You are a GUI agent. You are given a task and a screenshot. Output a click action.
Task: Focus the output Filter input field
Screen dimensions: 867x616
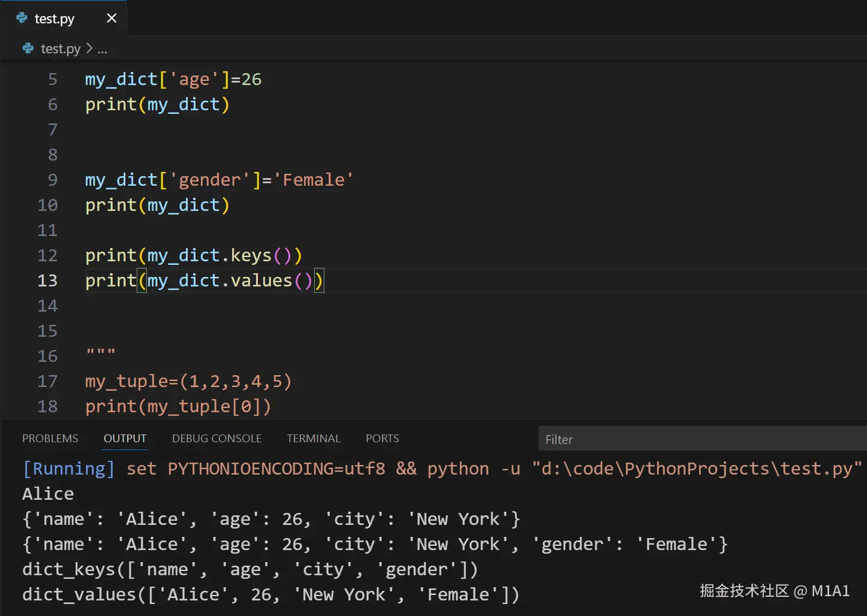[702, 439]
